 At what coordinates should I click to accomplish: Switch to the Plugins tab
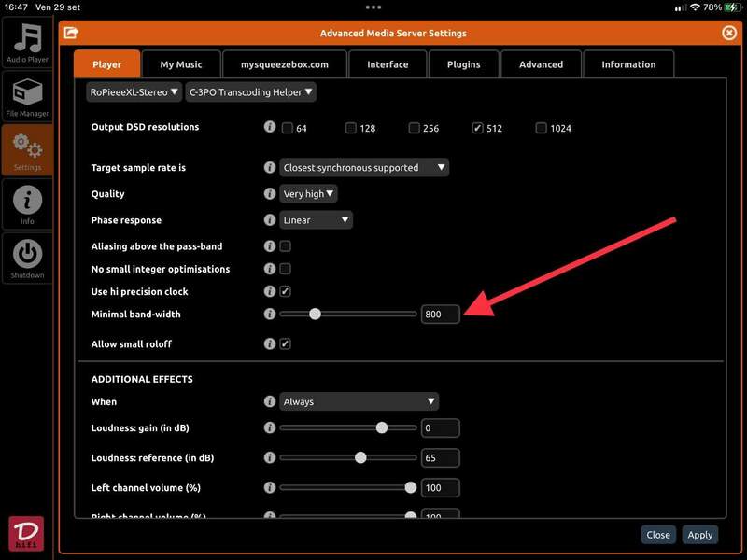coord(464,64)
